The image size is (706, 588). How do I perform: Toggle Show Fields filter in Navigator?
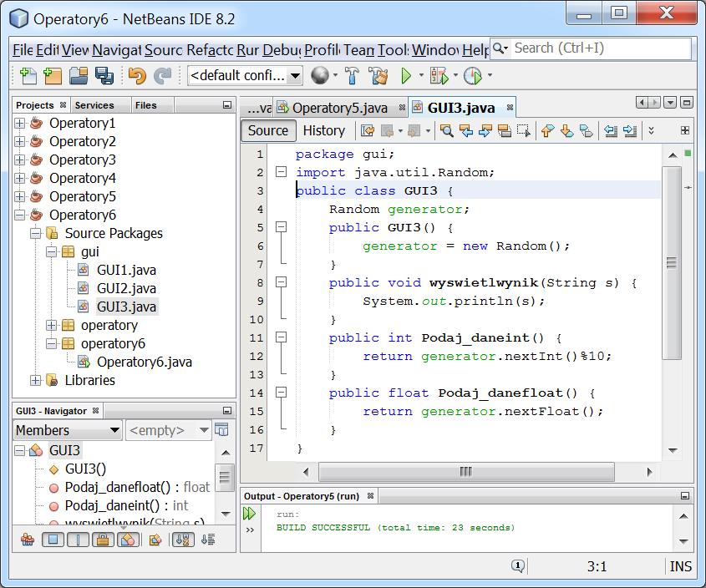tap(53, 540)
